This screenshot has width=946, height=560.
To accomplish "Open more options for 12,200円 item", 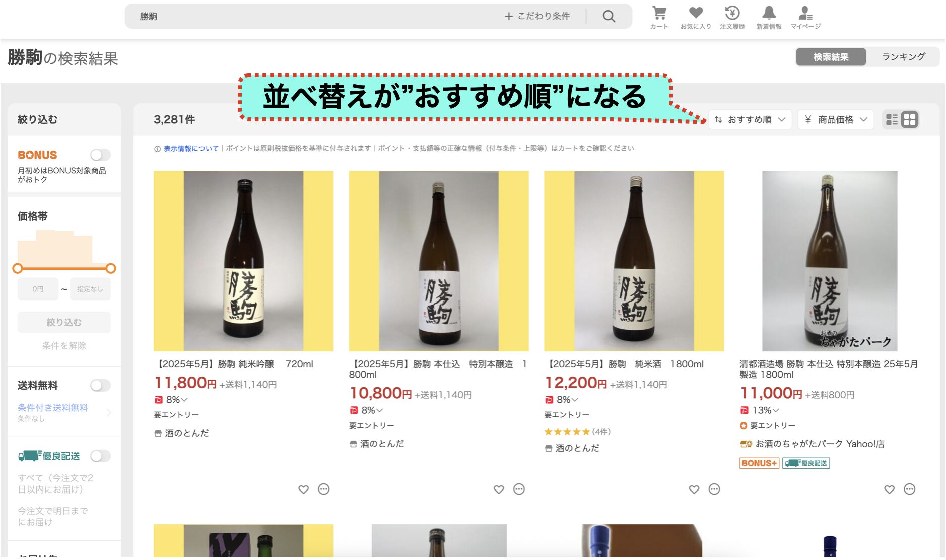I will (x=714, y=489).
